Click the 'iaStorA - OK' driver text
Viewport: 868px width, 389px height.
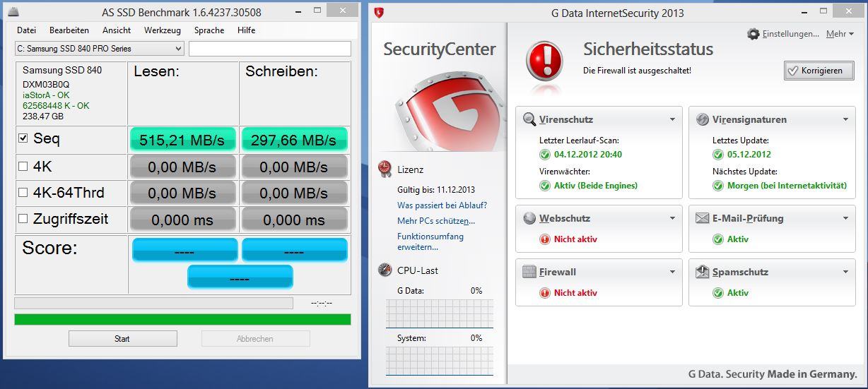pos(46,95)
